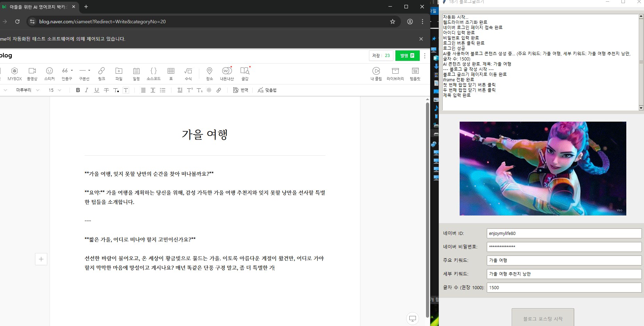Open the 스티커 sticker picker
This screenshot has height=326, width=644.
pos(50,74)
